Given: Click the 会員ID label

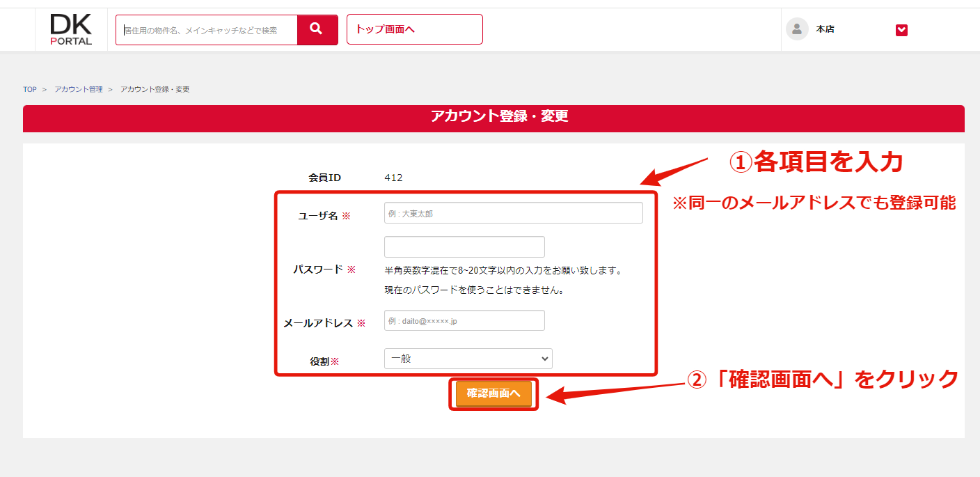Looking at the screenshot, I should point(325,178).
